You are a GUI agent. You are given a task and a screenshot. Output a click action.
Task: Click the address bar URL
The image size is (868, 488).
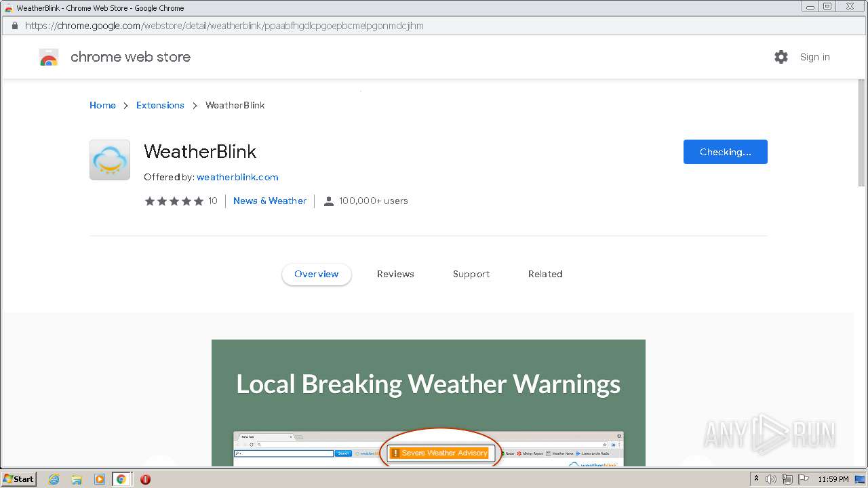[224, 26]
